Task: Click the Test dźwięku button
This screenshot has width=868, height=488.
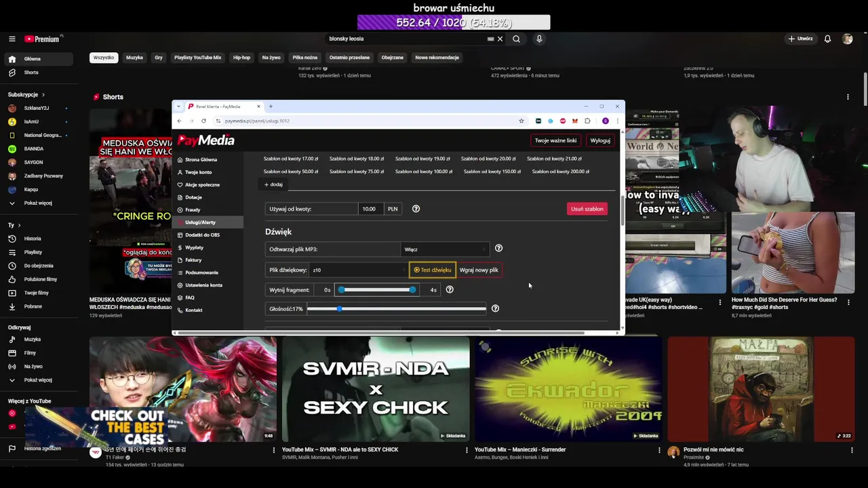Action: pos(433,270)
